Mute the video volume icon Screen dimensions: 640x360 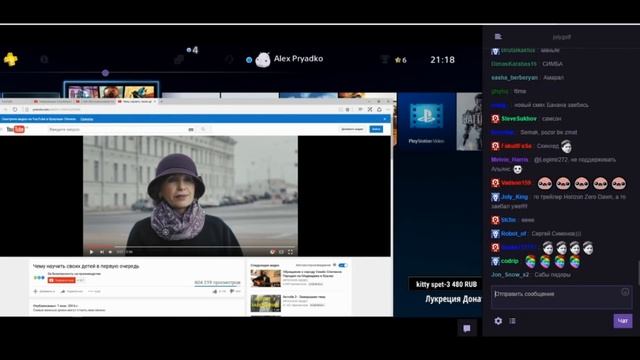[x=110, y=252]
